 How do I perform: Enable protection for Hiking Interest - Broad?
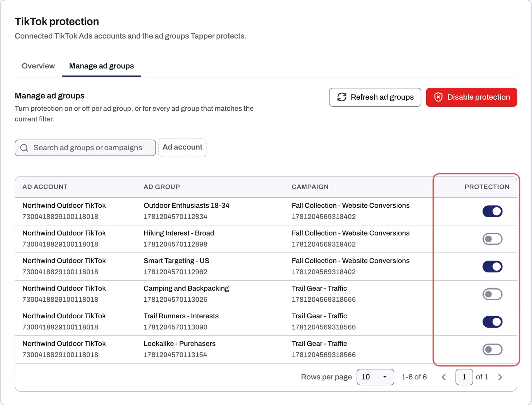[492, 239]
